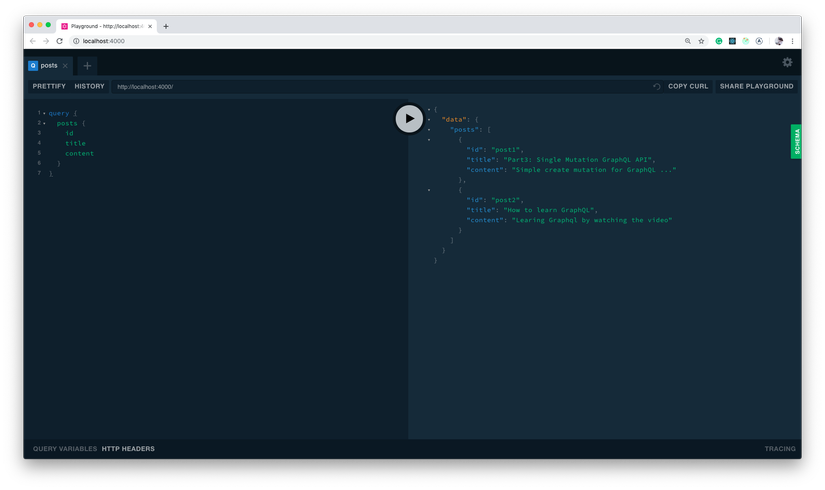Open the query HISTORY
The width and height of the screenshot is (825, 490).
[89, 87]
